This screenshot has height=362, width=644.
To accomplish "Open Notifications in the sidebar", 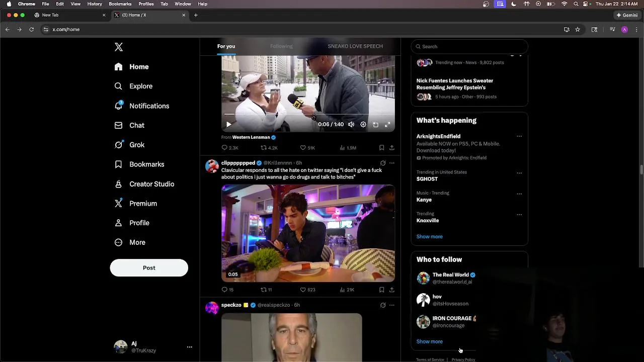I will (x=141, y=106).
